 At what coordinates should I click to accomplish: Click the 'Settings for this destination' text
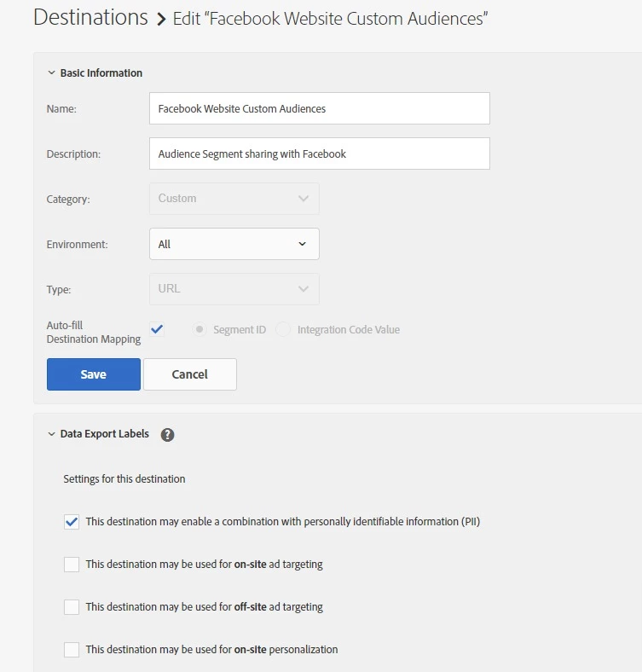pyautogui.click(x=124, y=478)
